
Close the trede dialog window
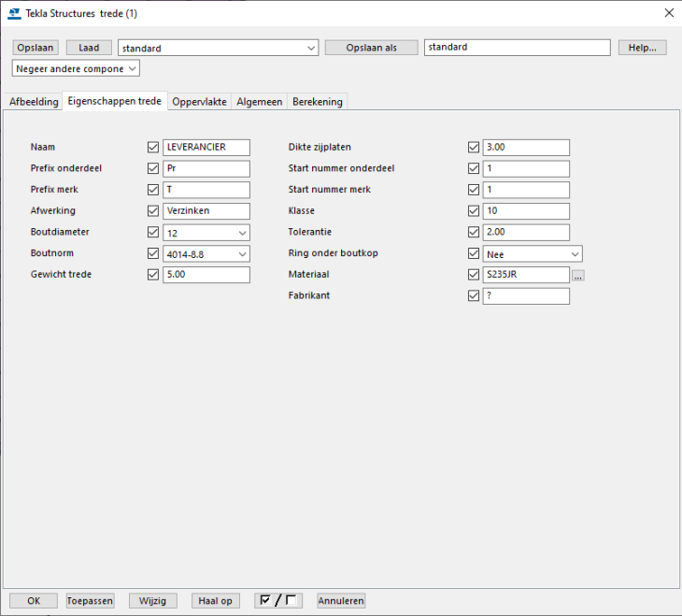(x=669, y=13)
